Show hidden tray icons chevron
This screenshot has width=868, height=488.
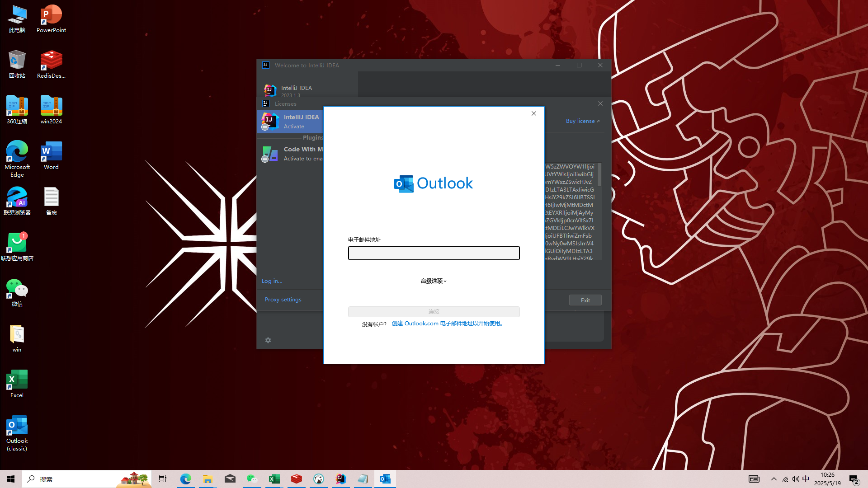click(x=774, y=479)
